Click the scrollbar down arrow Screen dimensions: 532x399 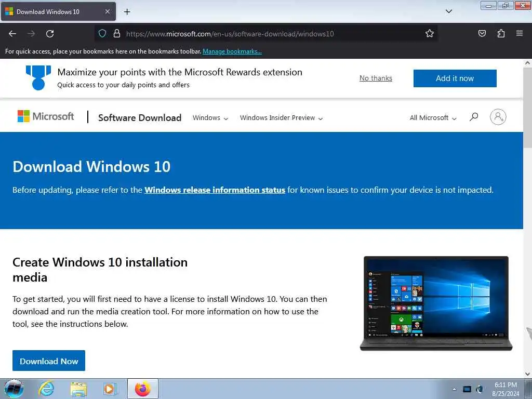click(527, 374)
